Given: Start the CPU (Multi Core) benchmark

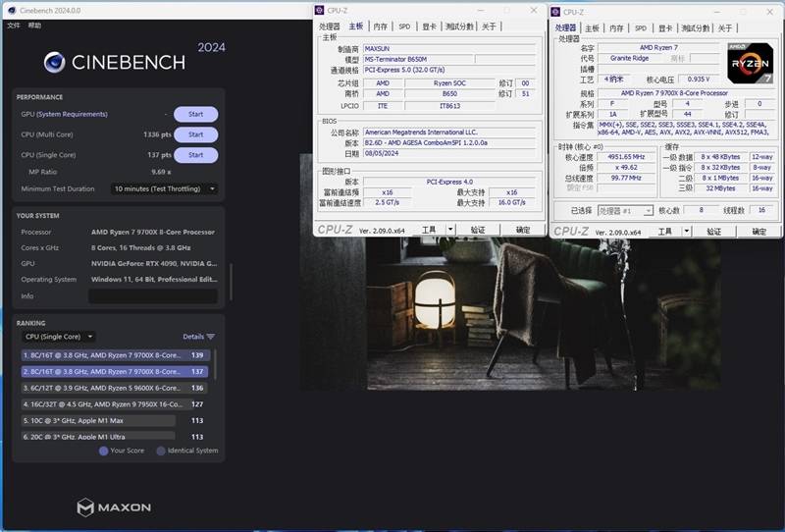Looking at the screenshot, I should pyautogui.click(x=195, y=134).
